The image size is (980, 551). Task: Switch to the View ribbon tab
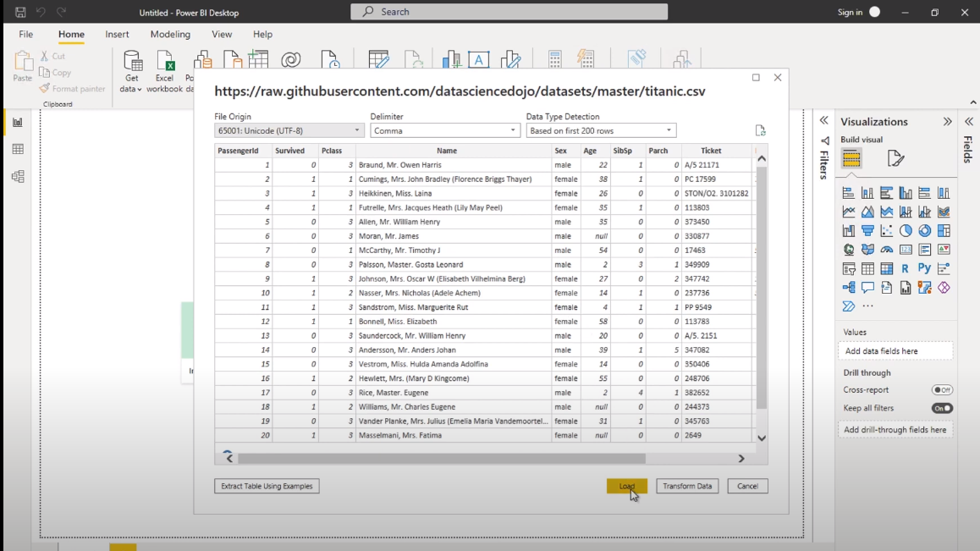point(221,35)
